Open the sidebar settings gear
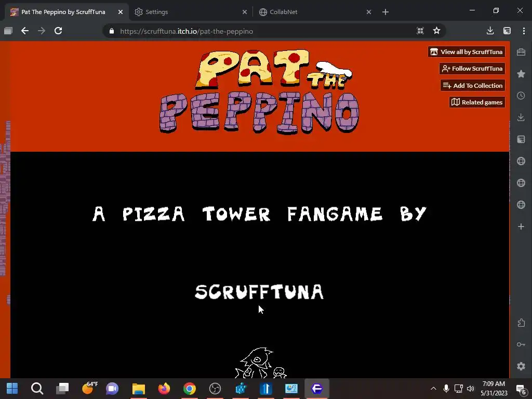Viewport: 532px width, 399px height. (x=521, y=366)
